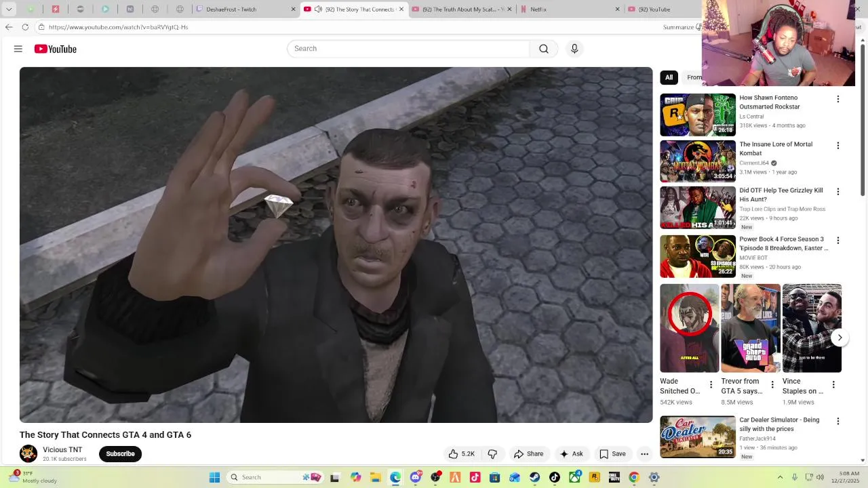This screenshot has width=868, height=488.
Task: Open Wade Snitched short thumbnail
Action: 690,328
